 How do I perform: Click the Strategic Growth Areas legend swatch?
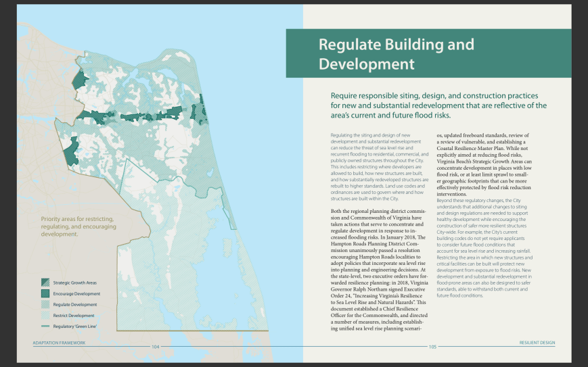[45, 283]
